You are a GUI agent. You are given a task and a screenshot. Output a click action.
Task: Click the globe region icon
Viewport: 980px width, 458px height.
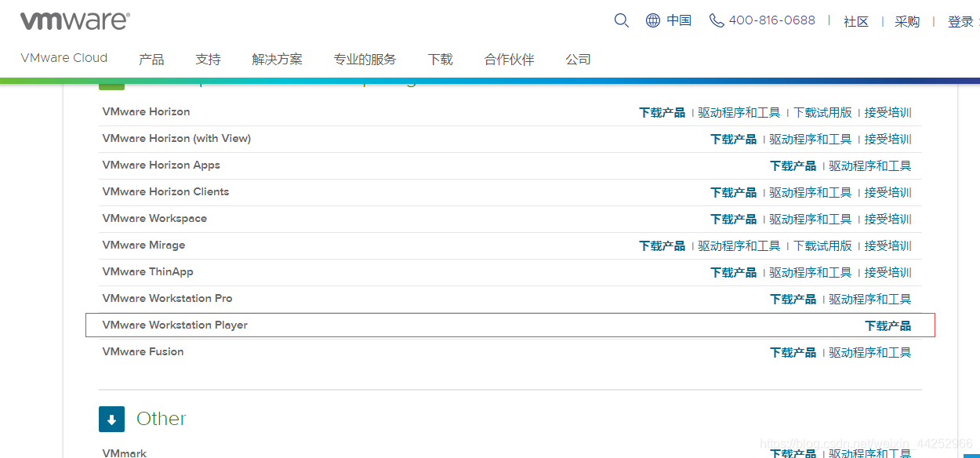[x=653, y=20]
